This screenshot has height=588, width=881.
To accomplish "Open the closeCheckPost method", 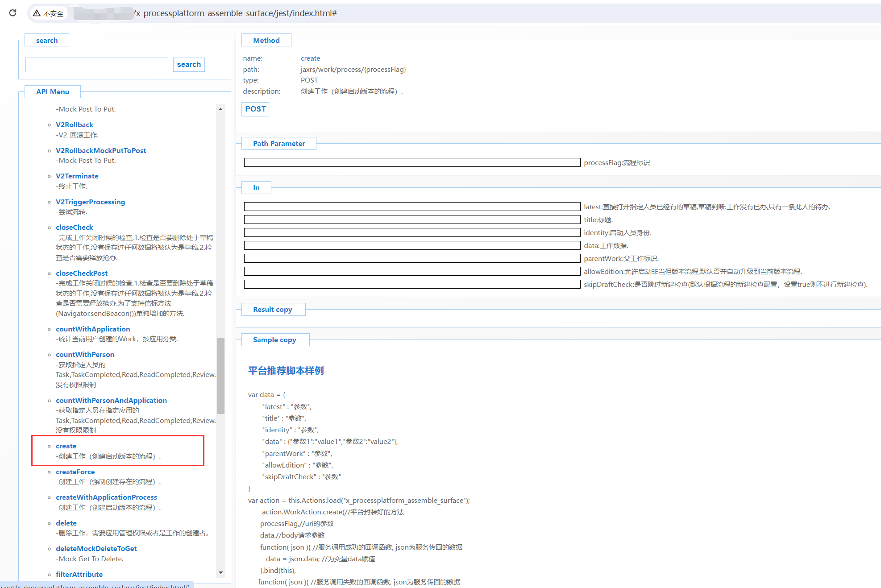I will click(x=82, y=273).
